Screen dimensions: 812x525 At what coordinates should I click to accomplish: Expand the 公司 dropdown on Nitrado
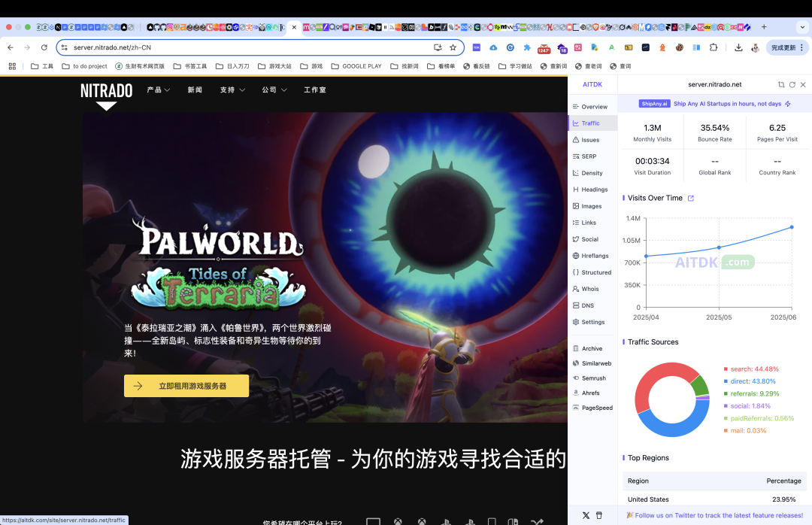[274, 90]
